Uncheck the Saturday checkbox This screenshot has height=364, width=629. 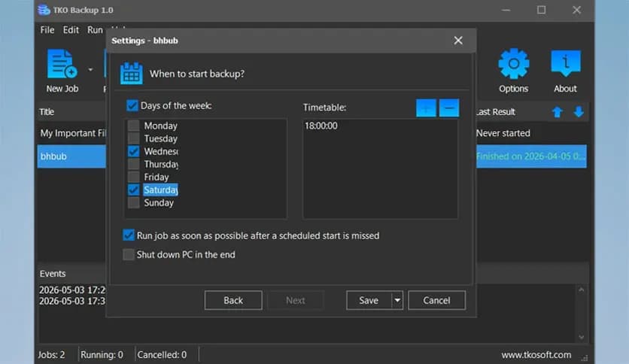134,190
